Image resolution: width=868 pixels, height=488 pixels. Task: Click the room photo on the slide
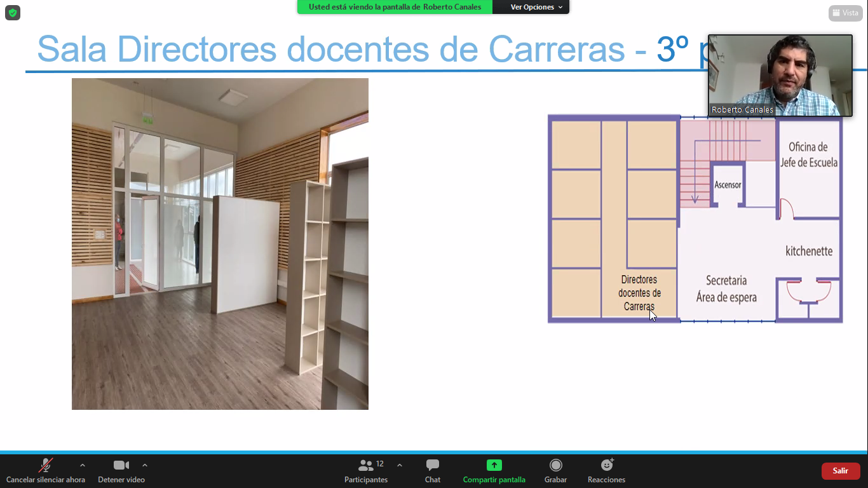(220, 243)
